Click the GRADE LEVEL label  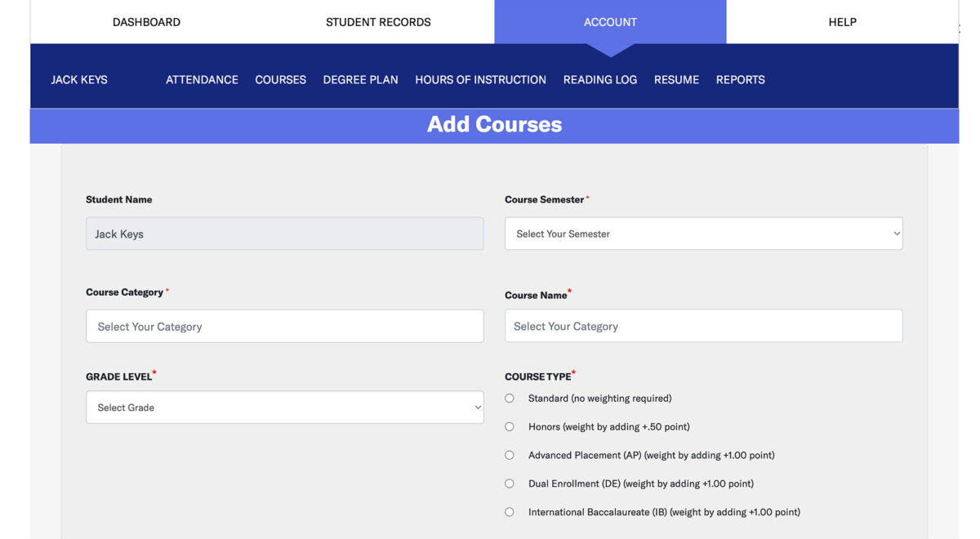[119, 376]
